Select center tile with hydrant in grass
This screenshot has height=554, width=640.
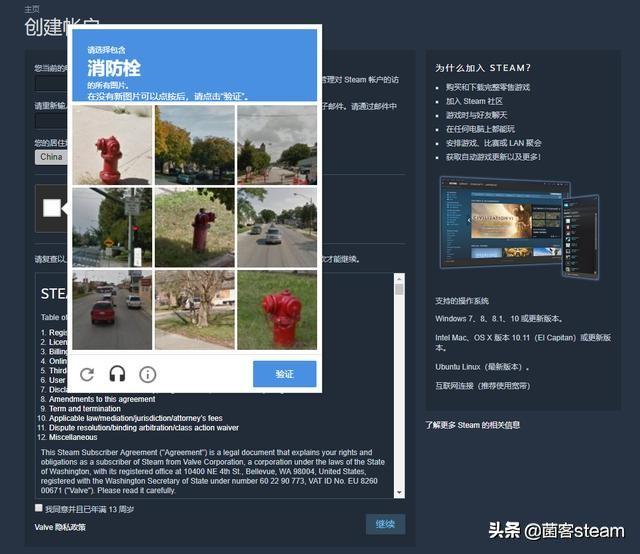pyautogui.click(x=194, y=227)
